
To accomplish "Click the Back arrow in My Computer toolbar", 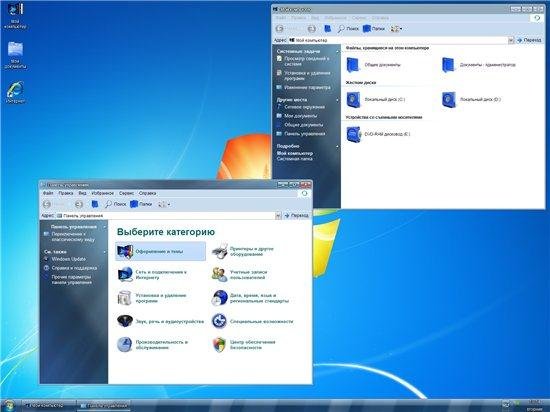I will [x=280, y=29].
